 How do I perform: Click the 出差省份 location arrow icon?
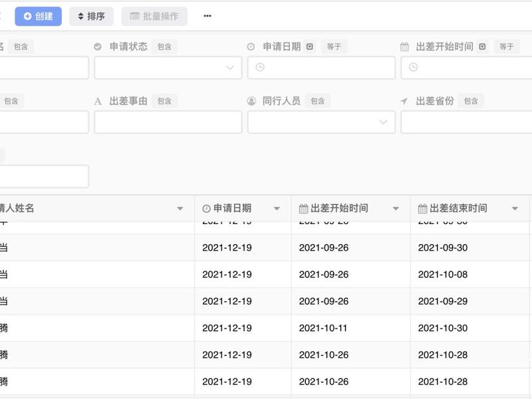click(404, 101)
